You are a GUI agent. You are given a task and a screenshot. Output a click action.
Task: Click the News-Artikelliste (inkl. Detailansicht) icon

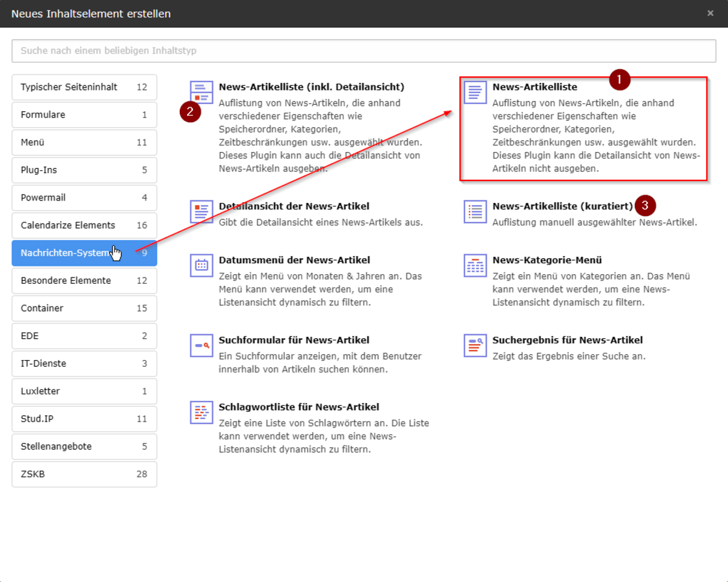point(201,92)
